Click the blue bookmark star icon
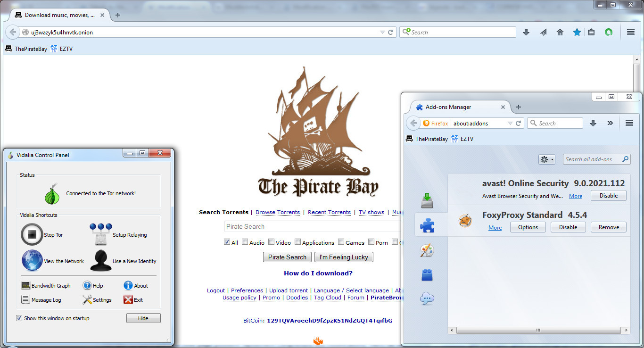Viewport: 644px width, 348px height. pos(577,32)
